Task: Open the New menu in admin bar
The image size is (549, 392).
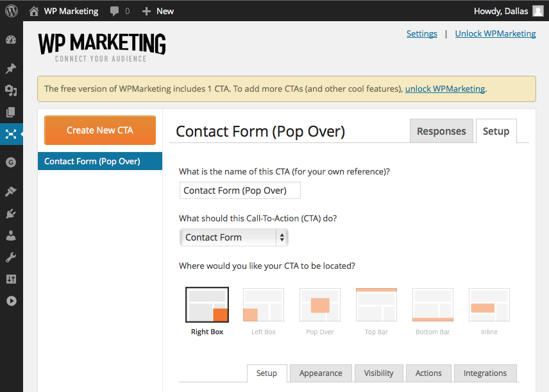Action: [x=165, y=11]
